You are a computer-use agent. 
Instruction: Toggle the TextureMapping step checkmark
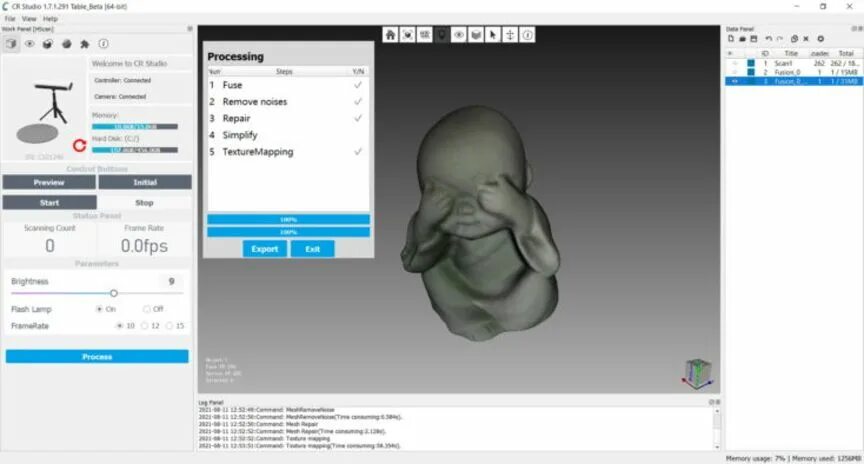(x=358, y=152)
